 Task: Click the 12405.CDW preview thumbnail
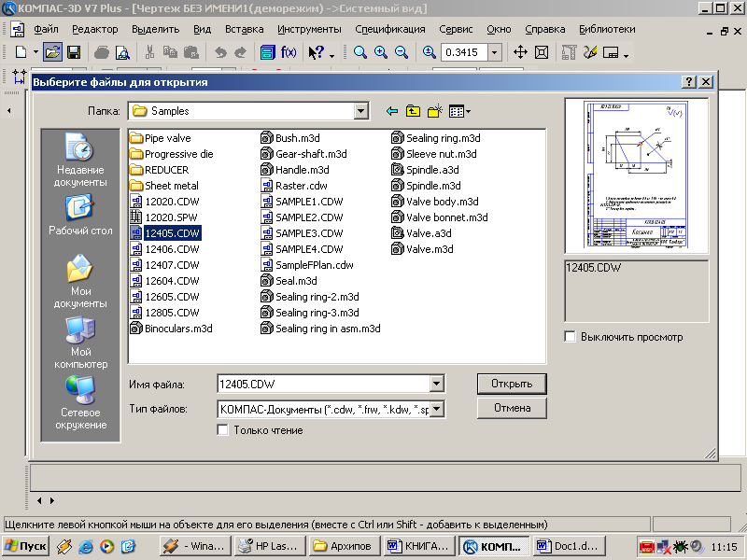pyautogui.click(x=636, y=175)
